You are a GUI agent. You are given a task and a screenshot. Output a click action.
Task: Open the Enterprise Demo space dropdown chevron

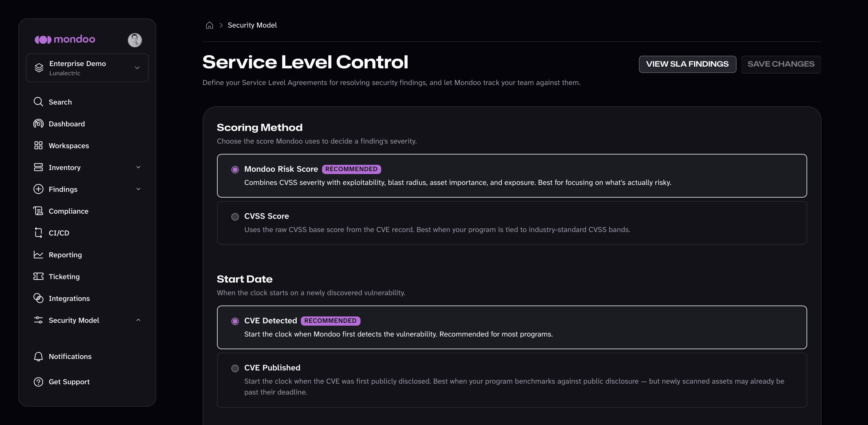[x=137, y=68]
